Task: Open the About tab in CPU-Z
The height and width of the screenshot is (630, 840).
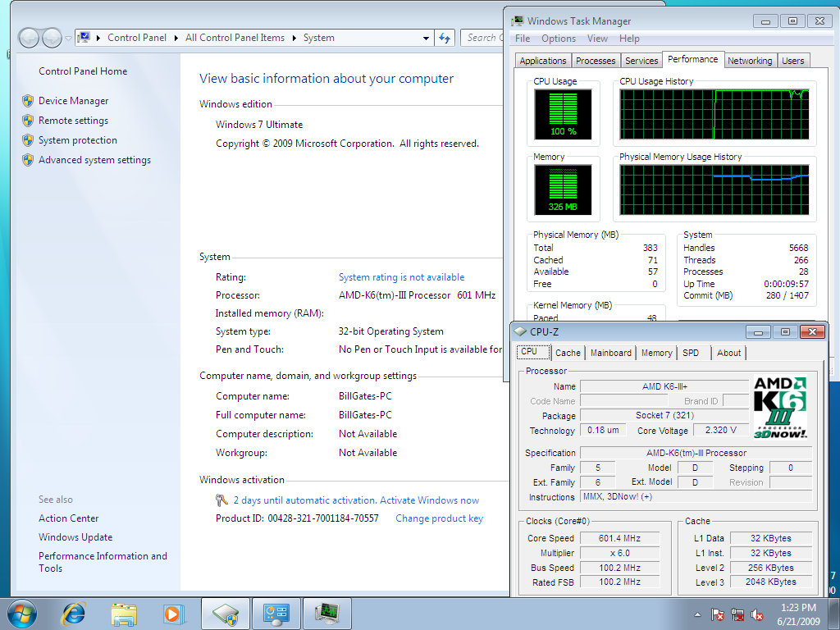Action: (728, 353)
